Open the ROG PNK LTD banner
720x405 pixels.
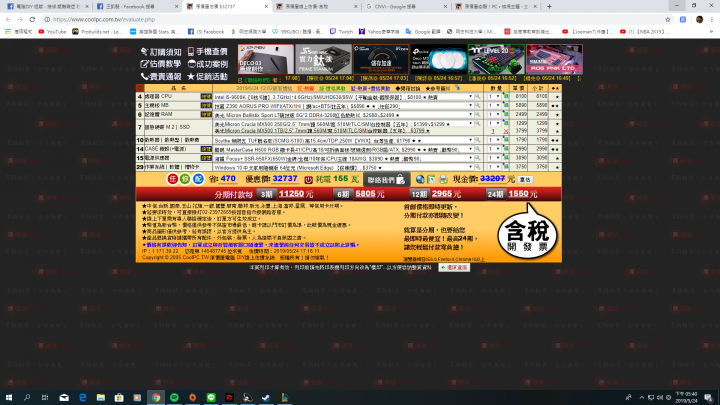[x=554, y=59]
